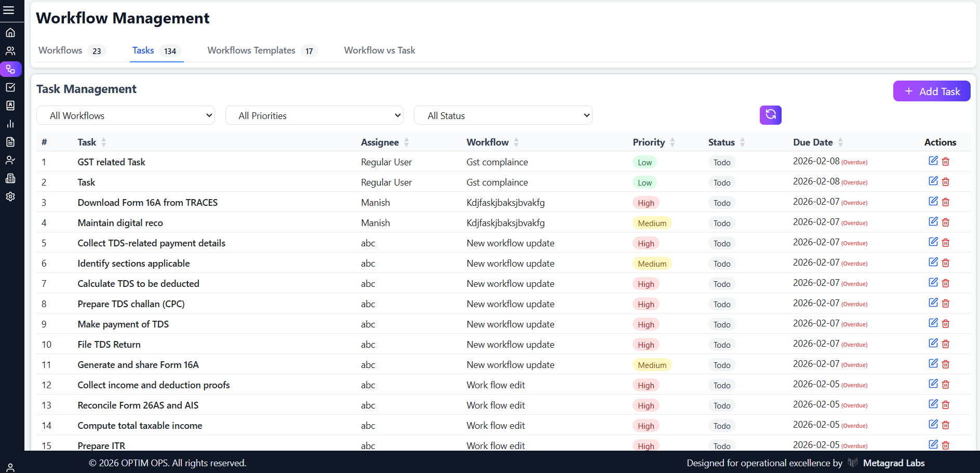Click the Metagrad Labs footer link
Screen dimensions: 980x473
click(x=893, y=463)
